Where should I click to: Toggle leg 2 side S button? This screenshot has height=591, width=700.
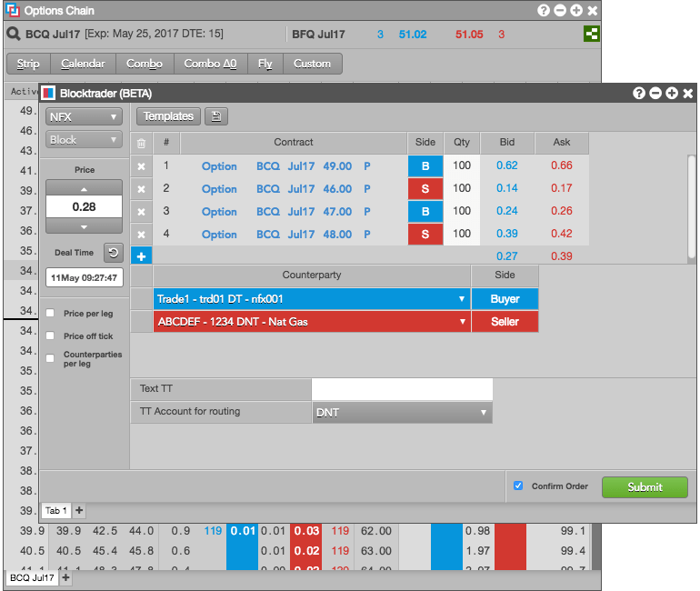point(425,189)
